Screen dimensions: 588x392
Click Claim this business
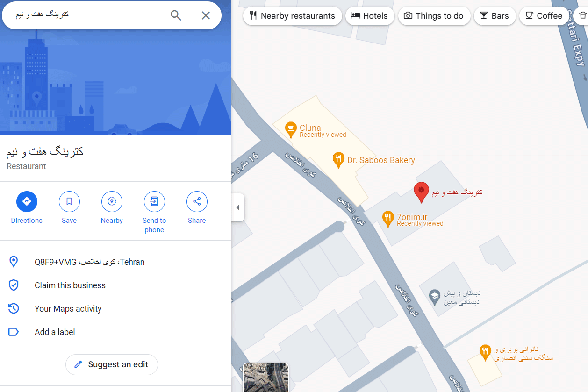tap(70, 285)
